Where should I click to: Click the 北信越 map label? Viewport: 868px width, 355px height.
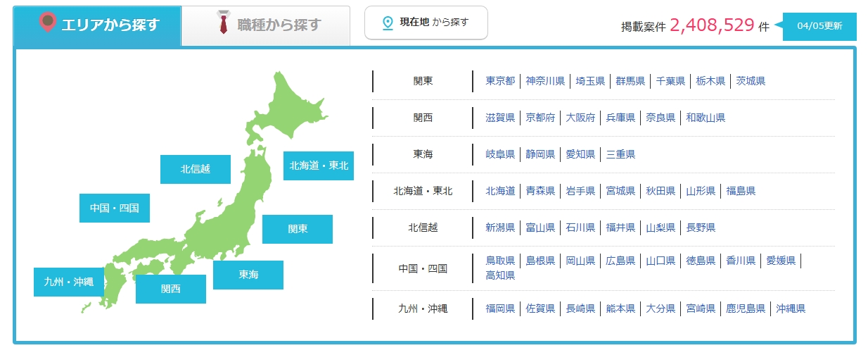coord(195,169)
